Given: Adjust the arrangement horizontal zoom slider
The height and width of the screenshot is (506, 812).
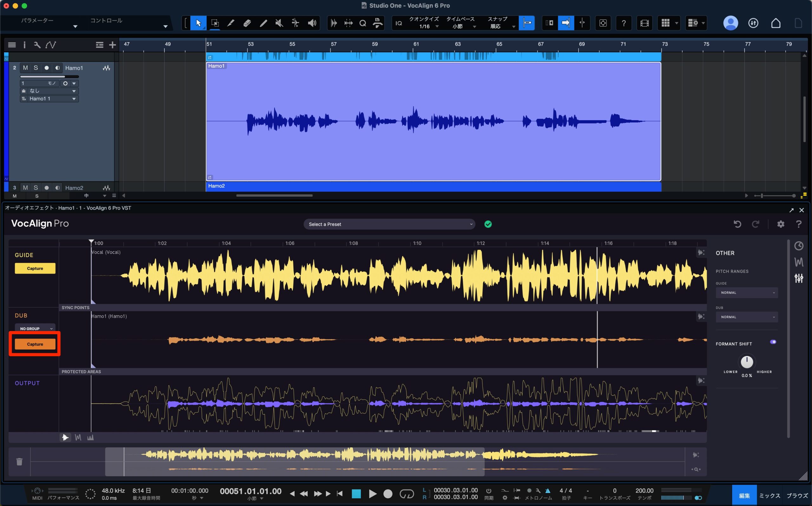Looking at the screenshot, I should pyautogui.click(x=775, y=196).
